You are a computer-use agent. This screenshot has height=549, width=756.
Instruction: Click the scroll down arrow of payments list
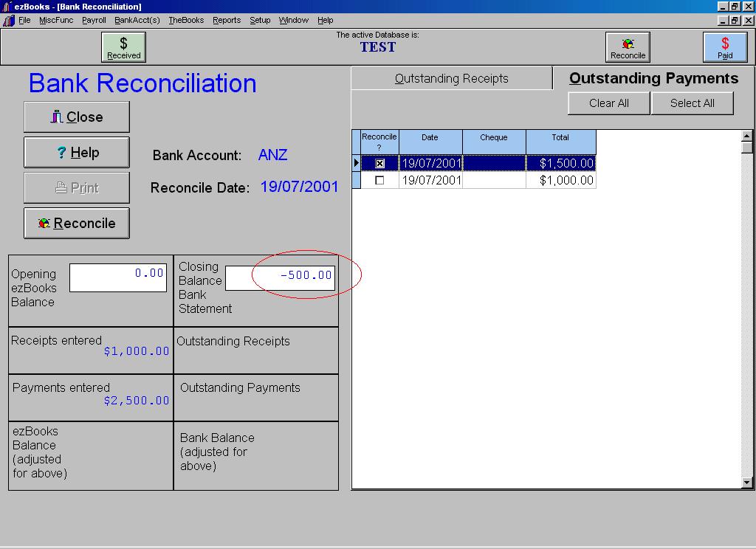click(x=747, y=483)
